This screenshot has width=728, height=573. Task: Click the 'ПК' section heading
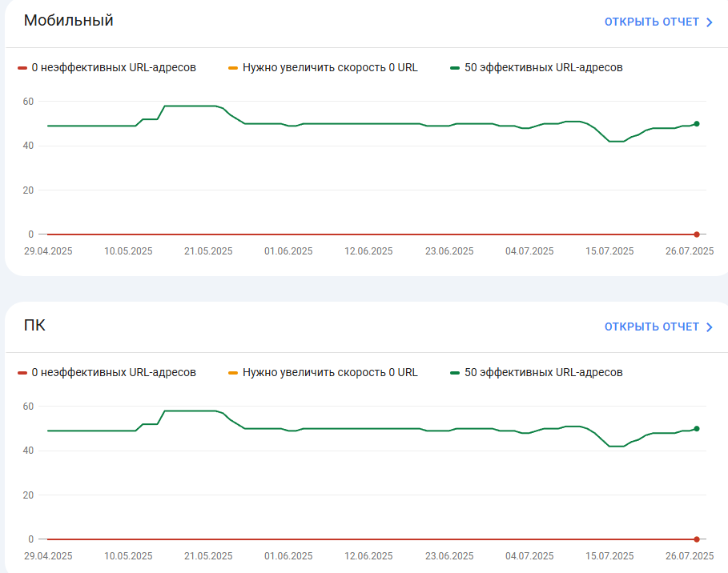34,325
